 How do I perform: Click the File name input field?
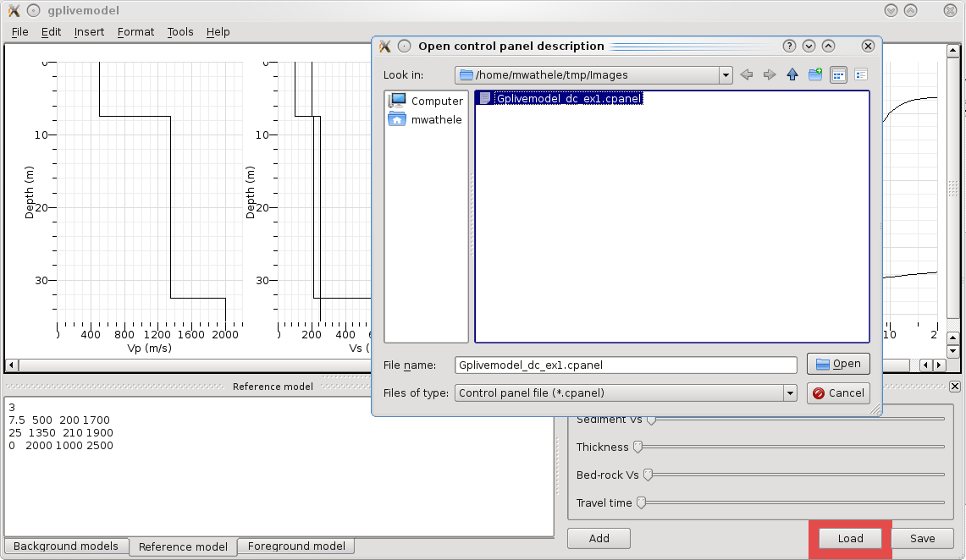point(626,365)
